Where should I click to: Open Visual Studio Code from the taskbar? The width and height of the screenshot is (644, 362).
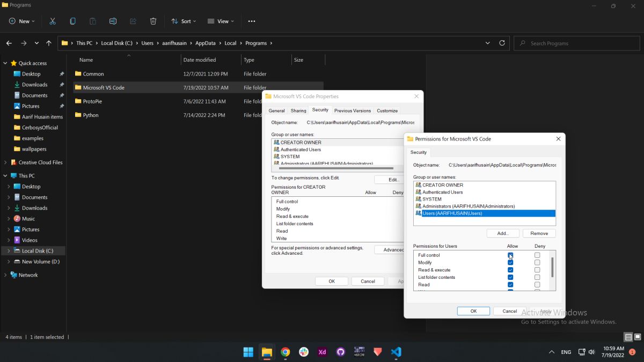click(396, 352)
